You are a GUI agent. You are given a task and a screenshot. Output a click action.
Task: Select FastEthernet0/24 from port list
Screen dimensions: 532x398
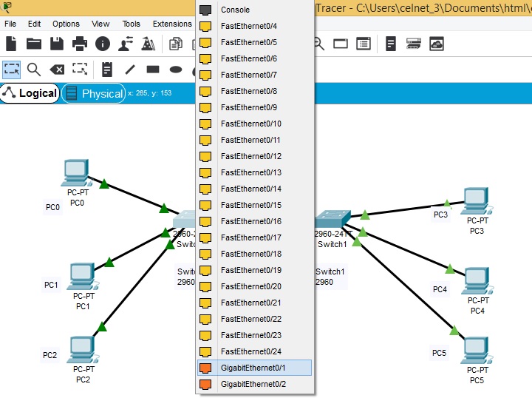[251, 351]
